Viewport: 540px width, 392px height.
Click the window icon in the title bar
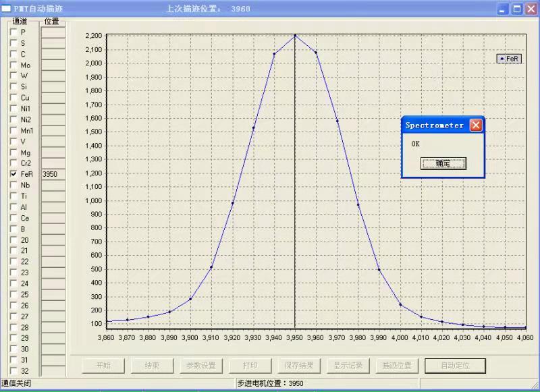[x=6, y=9]
